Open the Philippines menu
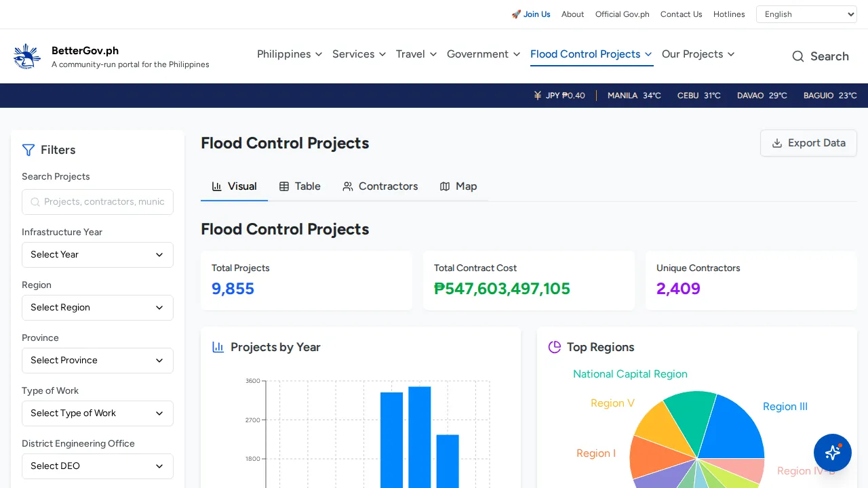The height and width of the screenshot is (488, 868). [290, 54]
